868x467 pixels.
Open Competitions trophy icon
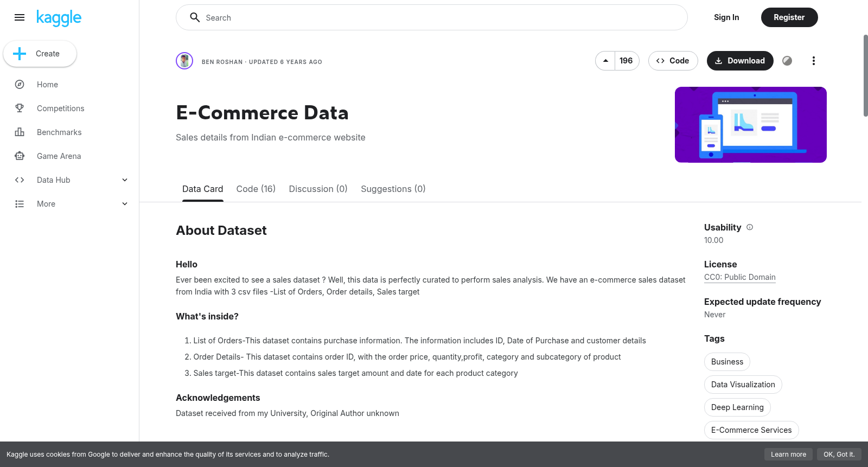[x=20, y=108]
